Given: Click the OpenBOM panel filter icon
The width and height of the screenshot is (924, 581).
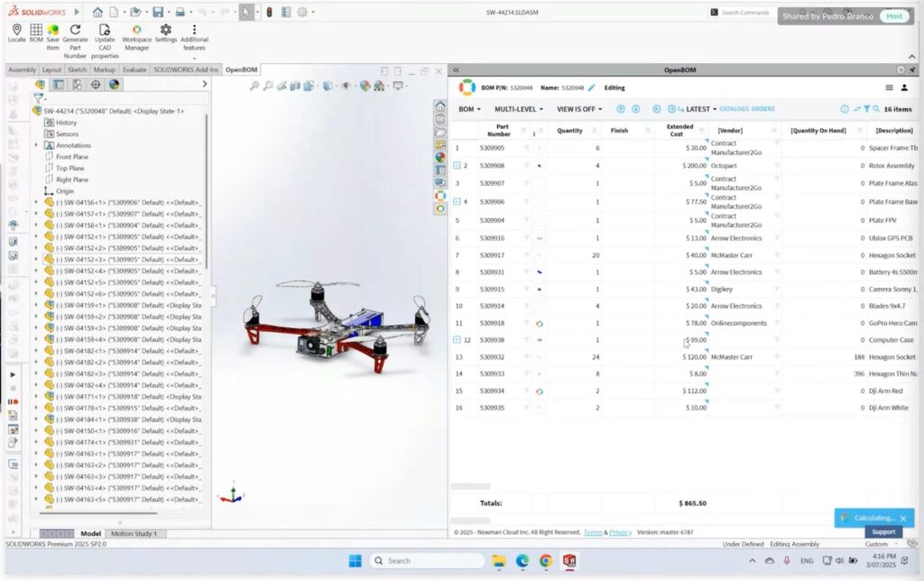Looking at the screenshot, I should [866, 109].
